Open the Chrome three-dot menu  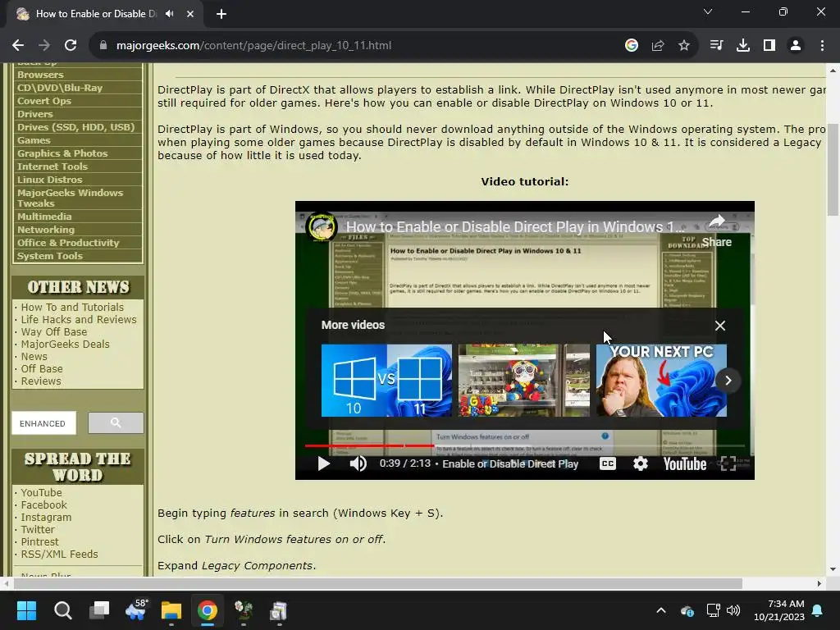click(x=822, y=46)
